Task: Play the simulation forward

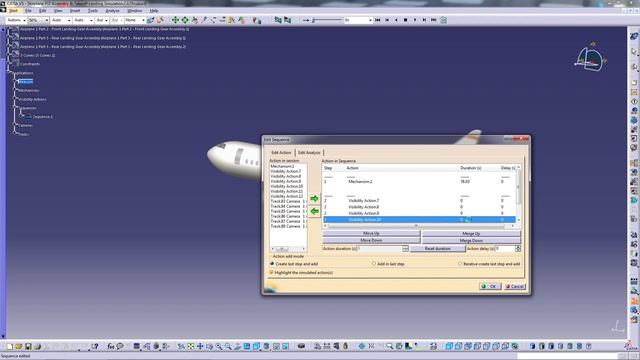Action: (415, 20)
